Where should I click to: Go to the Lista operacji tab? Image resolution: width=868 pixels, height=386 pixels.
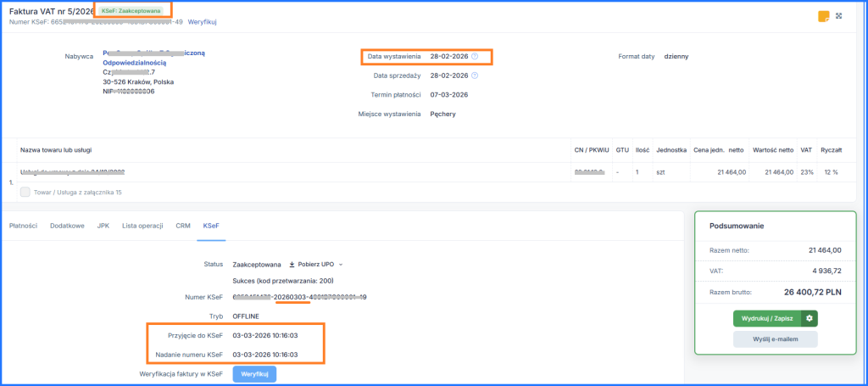tap(142, 226)
